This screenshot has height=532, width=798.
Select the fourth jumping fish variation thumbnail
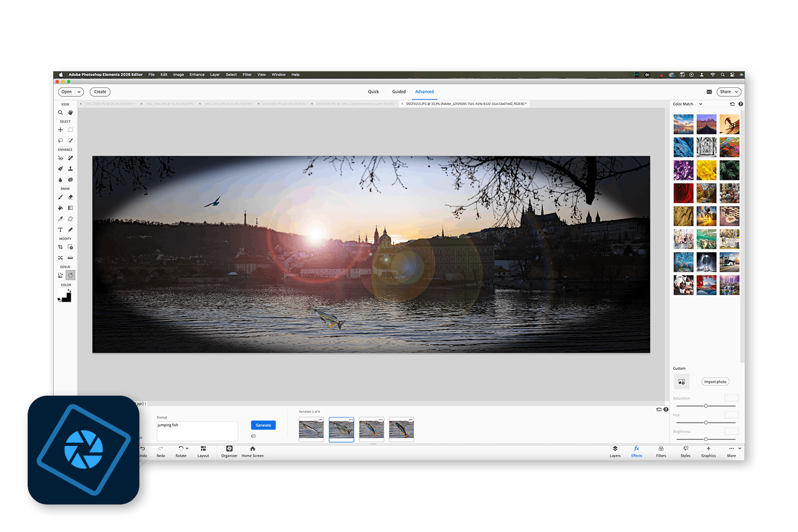[x=402, y=430]
